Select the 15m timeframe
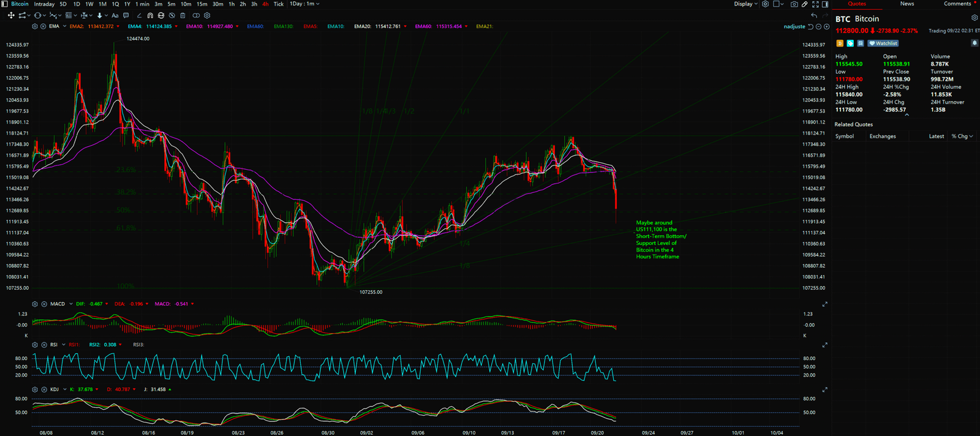This screenshot has height=436, width=980. coord(202,4)
